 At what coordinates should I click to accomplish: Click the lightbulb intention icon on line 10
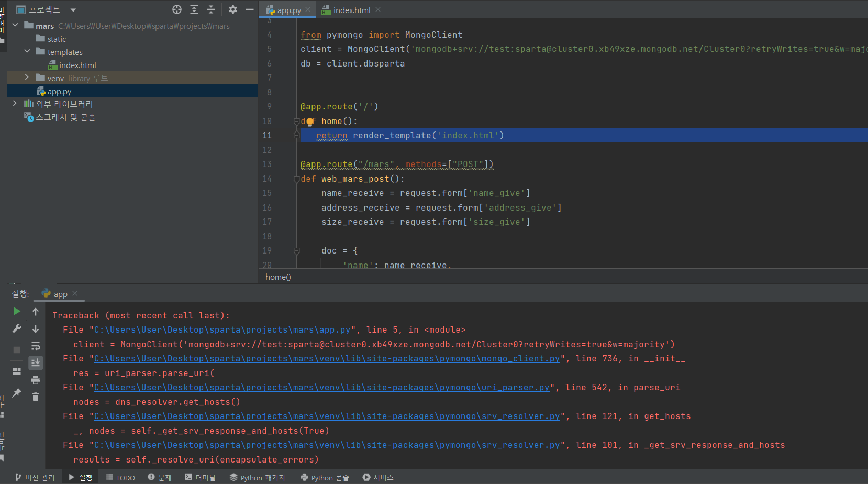click(310, 122)
